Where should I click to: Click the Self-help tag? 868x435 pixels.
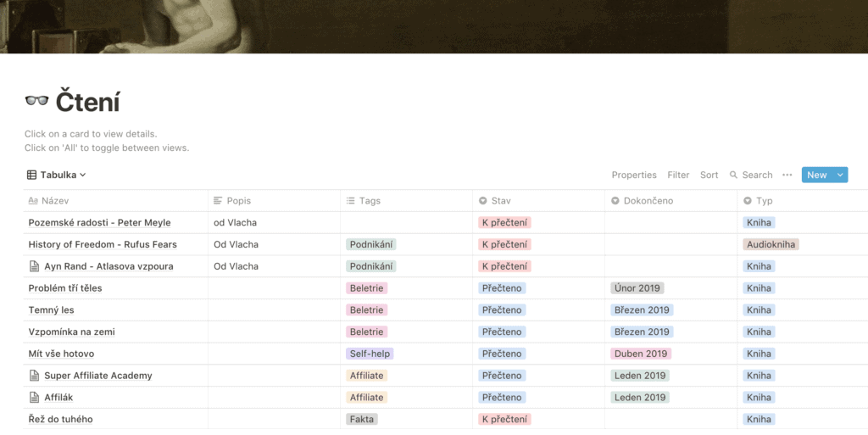point(370,354)
